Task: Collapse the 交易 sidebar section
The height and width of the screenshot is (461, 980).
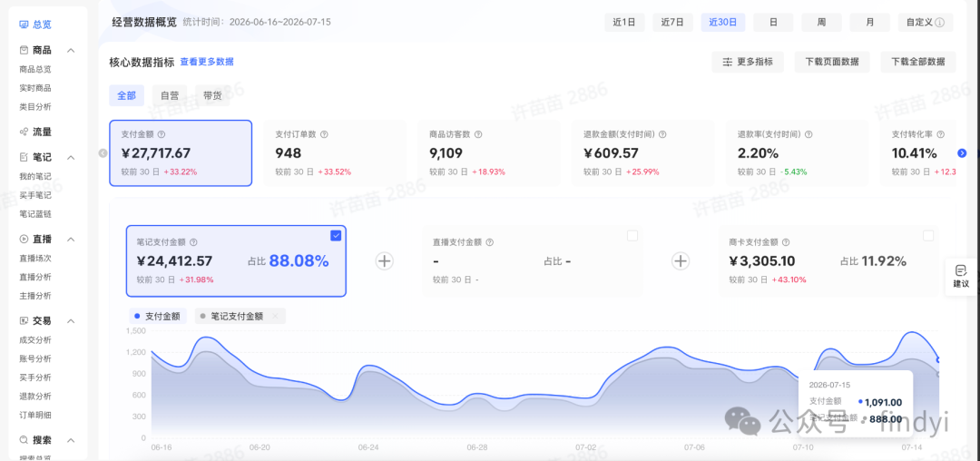Action: [x=71, y=321]
